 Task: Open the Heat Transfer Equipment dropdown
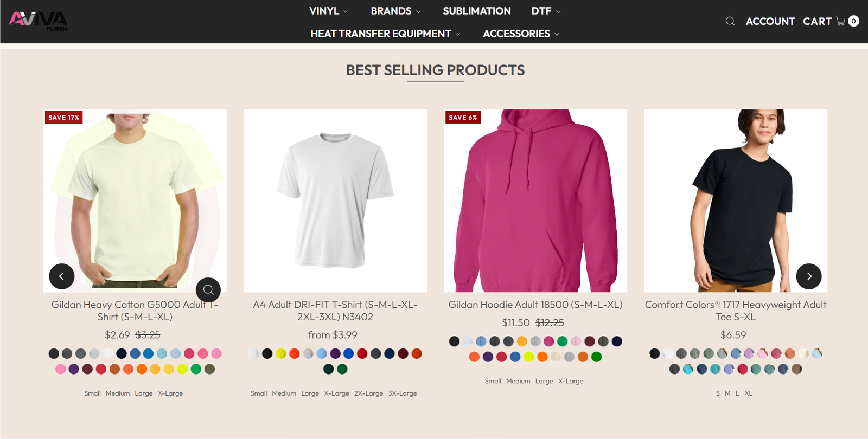385,34
